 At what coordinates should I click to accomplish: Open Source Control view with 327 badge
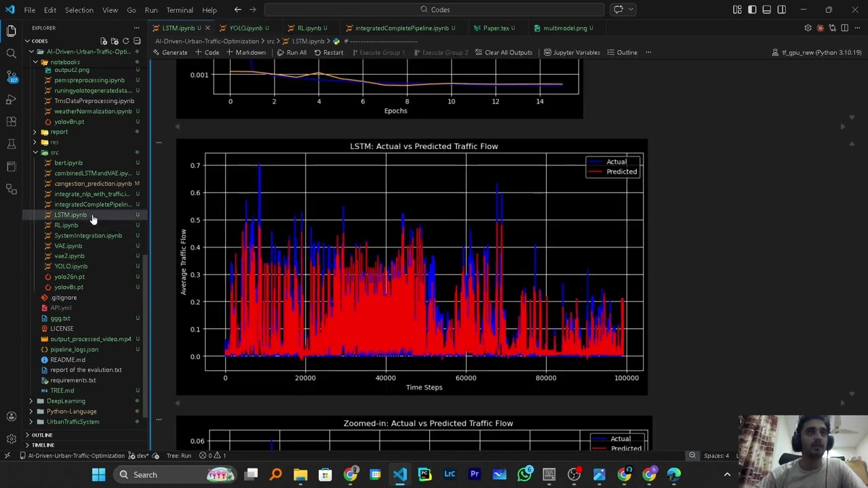[12, 76]
